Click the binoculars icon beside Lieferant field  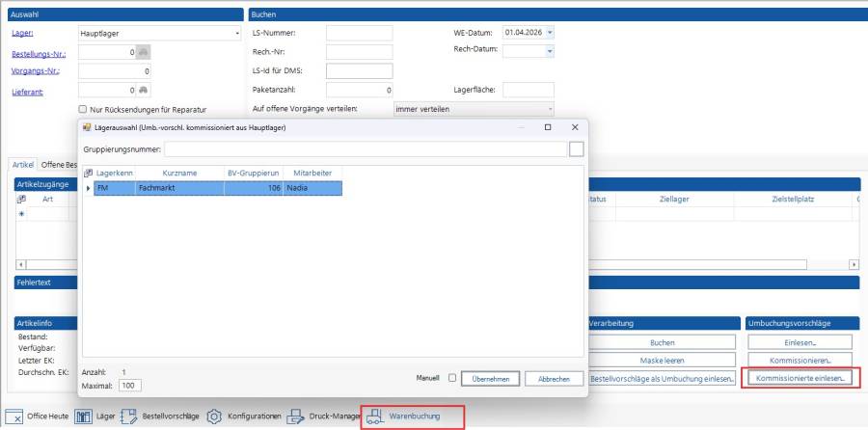pyautogui.click(x=143, y=91)
